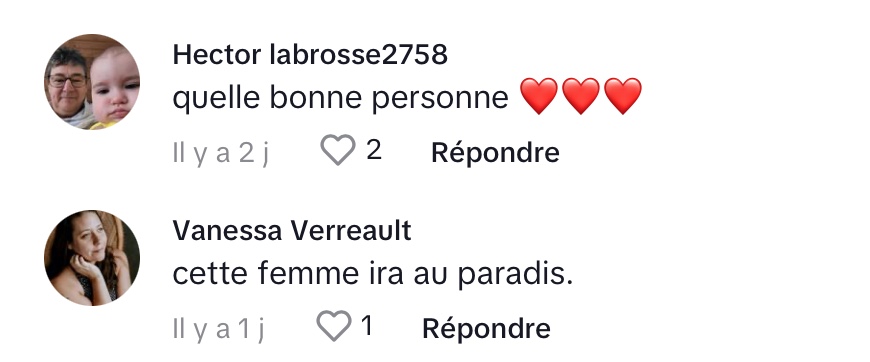Image resolution: width=870 pixels, height=362 pixels.
Task: Open Vanessa Verreault's profile picture
Action: (x=92, y=258)
